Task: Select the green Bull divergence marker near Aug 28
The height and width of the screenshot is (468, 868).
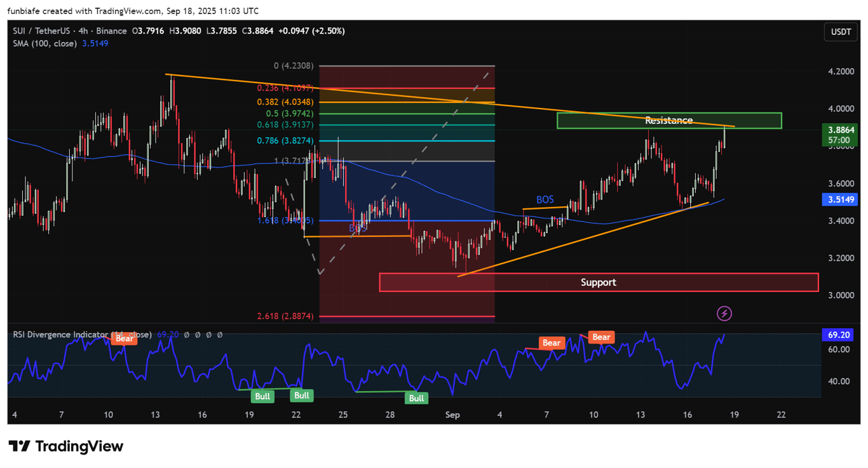Action: pos(416,398)
